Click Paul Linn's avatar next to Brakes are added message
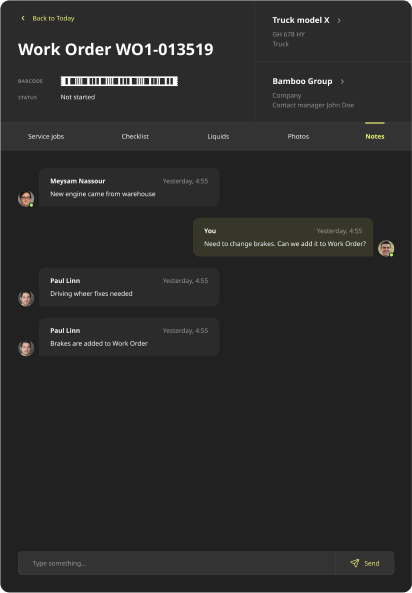This screenshot has width=412, height=593. click(26, 348)
